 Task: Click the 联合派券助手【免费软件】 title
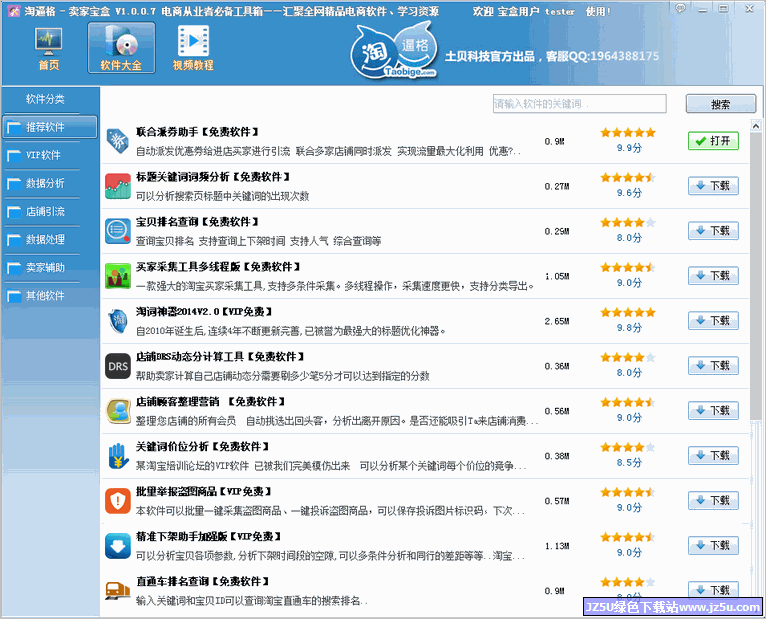[197, 132]
